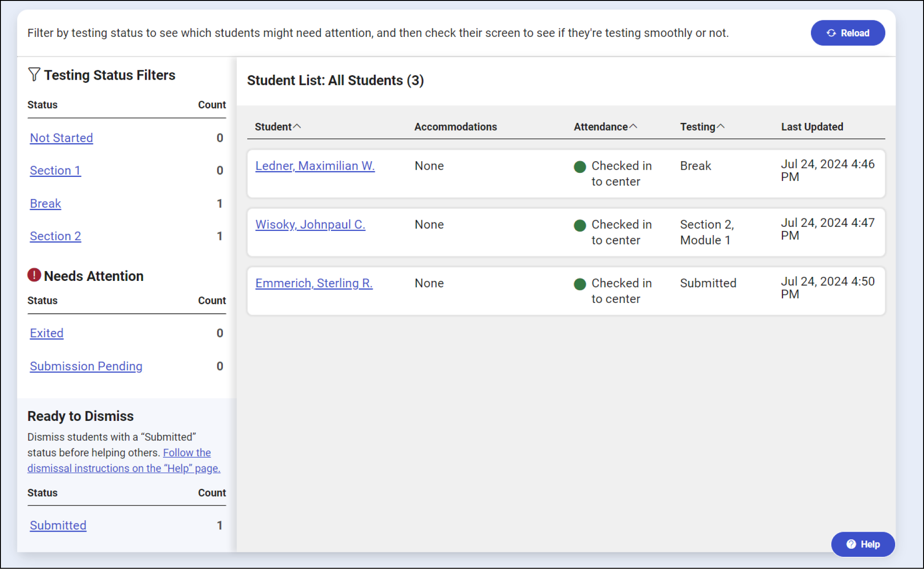Screen dimensions: 924x569
Task: Click 'None' accommodations for Wisoky
Action: (x=429, y=224)
